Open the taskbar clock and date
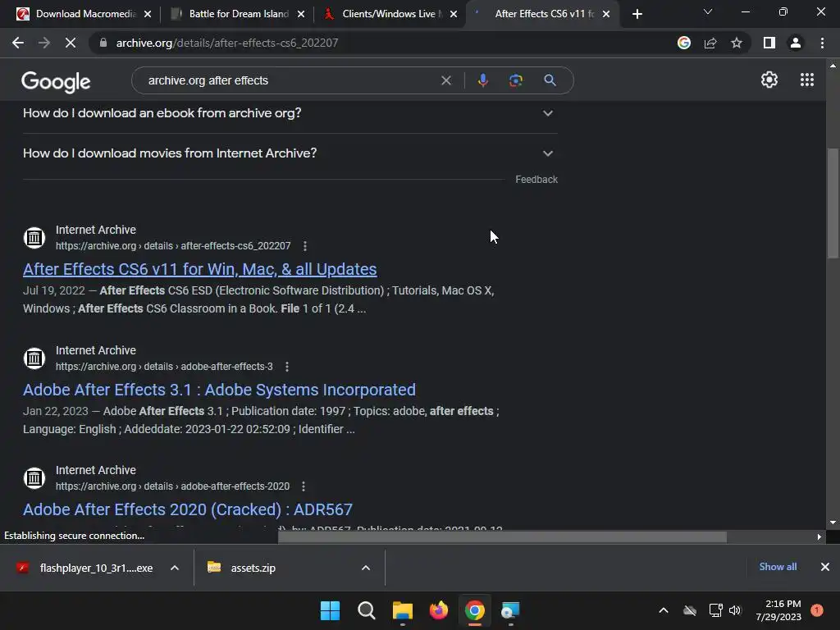 (x=778, y=610)
